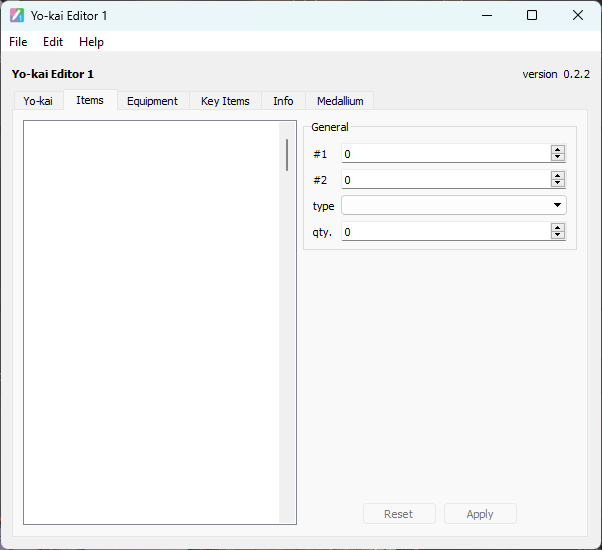Expand the type dropdown
This screenshot has height=550, width=602.
pos(453,205)
